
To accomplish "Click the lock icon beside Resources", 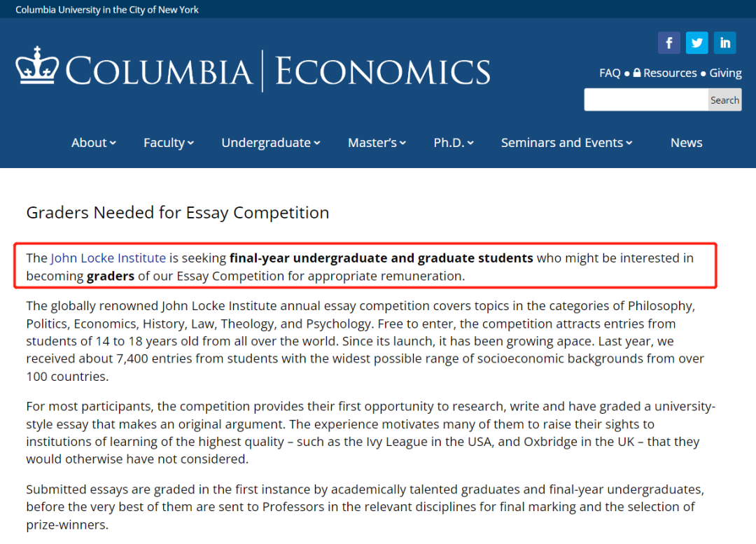I will [x=637, y=73].
